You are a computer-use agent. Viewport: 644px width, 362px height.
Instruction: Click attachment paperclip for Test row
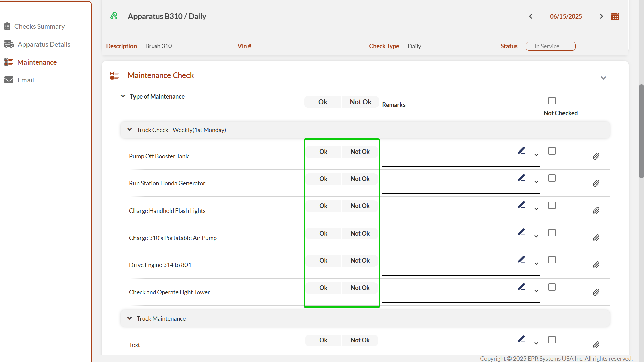pos(596,345)
